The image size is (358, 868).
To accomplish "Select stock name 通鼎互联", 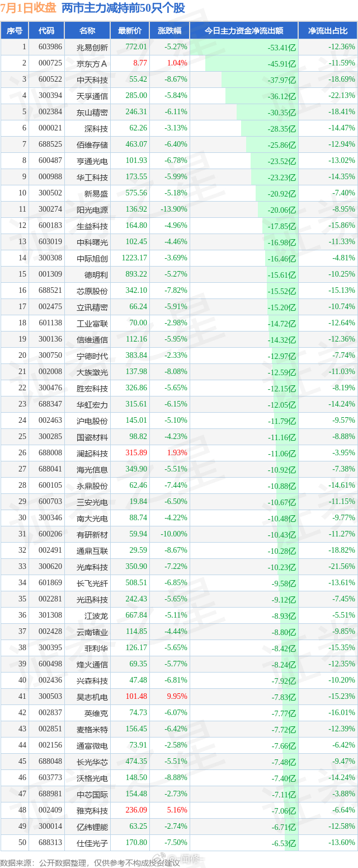I will click(x=92, y=550).
